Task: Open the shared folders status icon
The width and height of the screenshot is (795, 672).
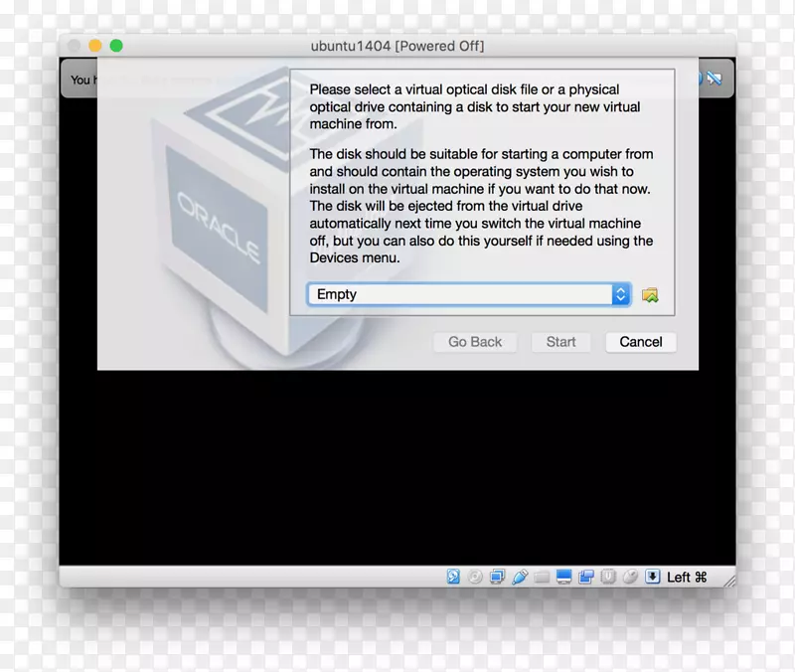Action: pyautogui.click(x=540, y=576)
